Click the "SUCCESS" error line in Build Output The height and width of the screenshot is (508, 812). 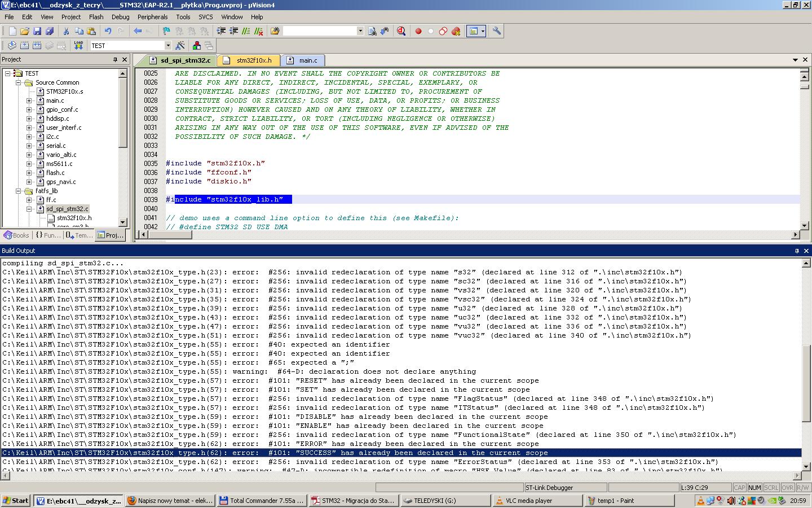(x=401, y=453)
